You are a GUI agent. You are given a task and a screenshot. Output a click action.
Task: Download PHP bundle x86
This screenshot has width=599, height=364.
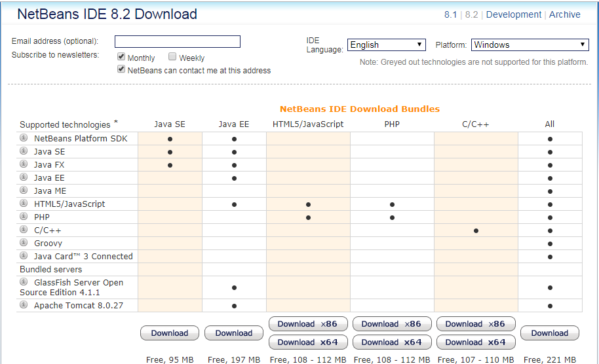click(392, 324)
